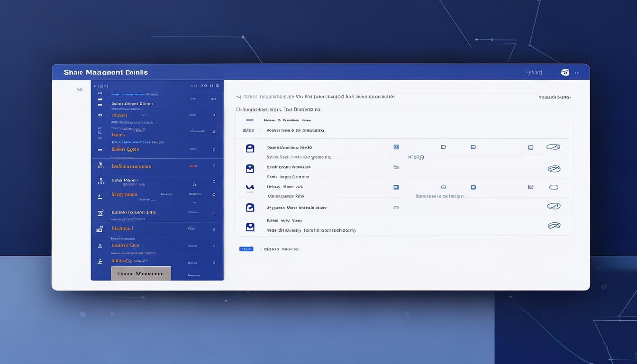
Task: Click the folder icon in the fourth table row
Action: click(x=396, y=208)
